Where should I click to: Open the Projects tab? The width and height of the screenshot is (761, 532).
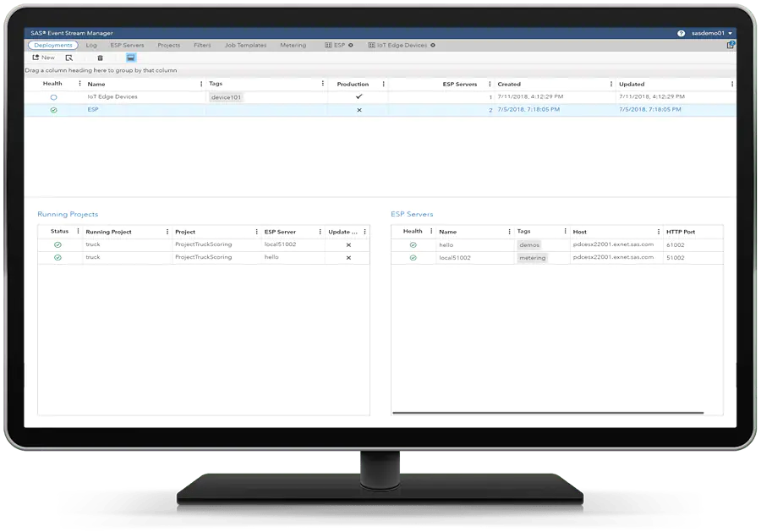click(x=169, y=45)
